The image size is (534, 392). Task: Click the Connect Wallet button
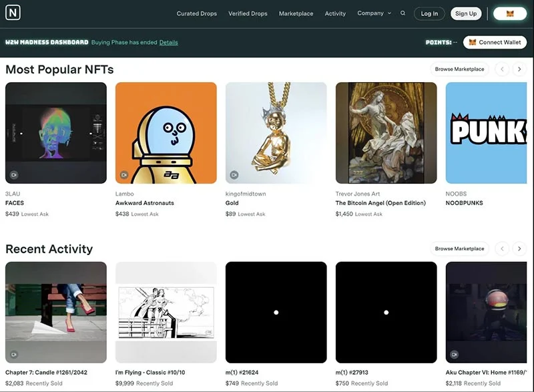[495, 42]
